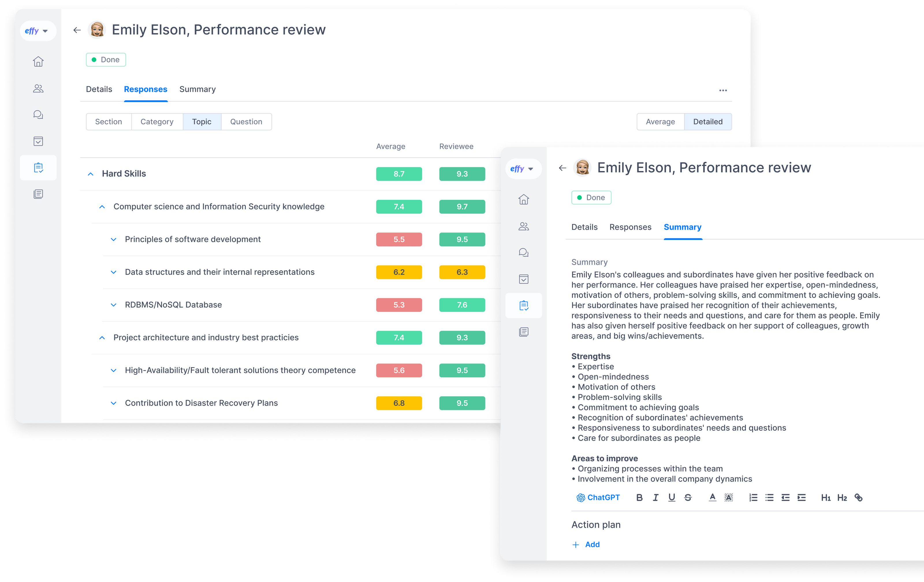Viewport: 924px width, 582px height.
Task: Open the effy workspace dropdown
Action: (38, 31)
